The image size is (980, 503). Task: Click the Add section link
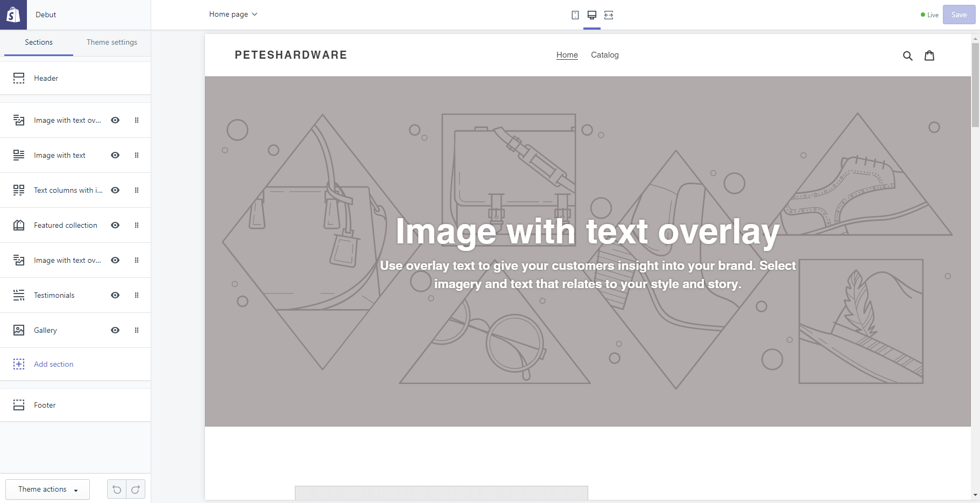point(53,364)
